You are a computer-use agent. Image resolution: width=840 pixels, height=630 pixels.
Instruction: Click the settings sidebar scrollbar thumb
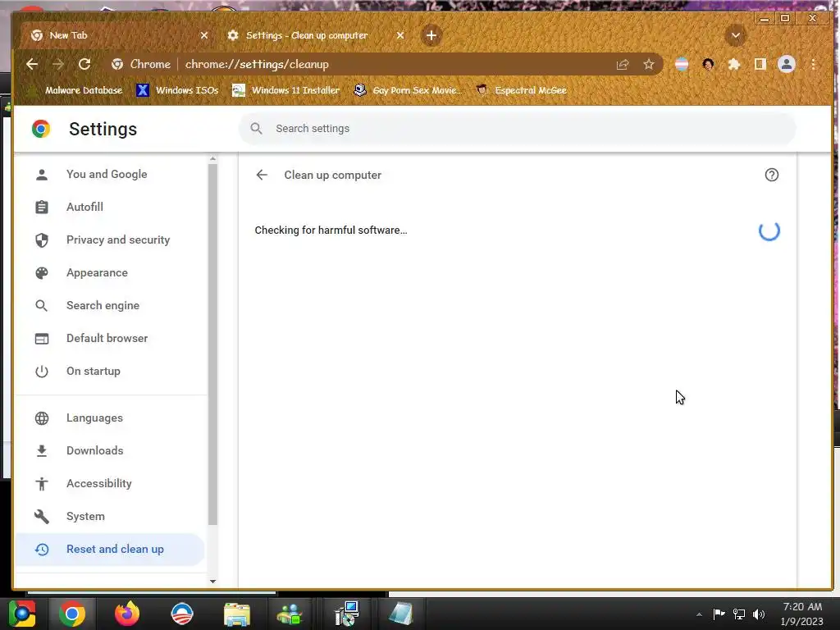[212, 344]
